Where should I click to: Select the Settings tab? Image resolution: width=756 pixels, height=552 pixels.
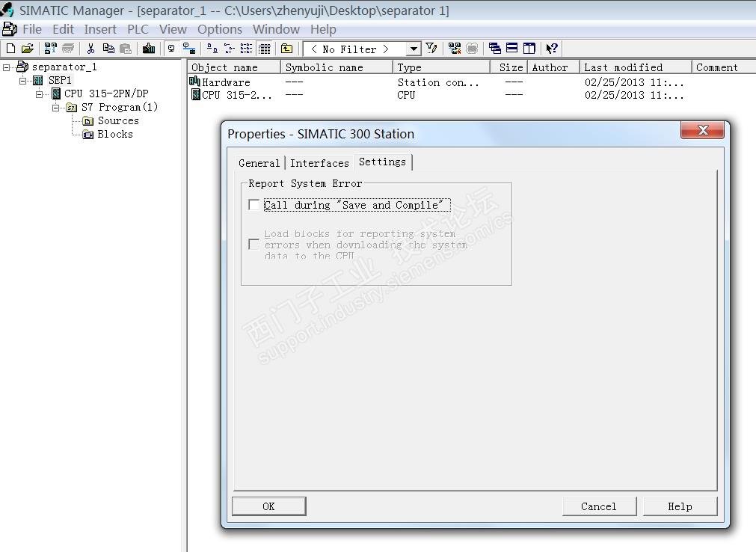tap(383, 162)
